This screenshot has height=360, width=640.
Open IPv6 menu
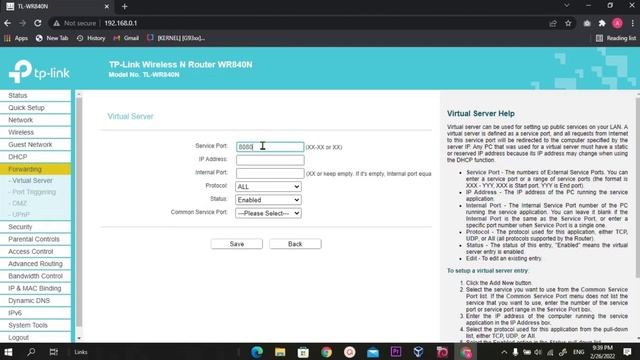pos(36,313)
